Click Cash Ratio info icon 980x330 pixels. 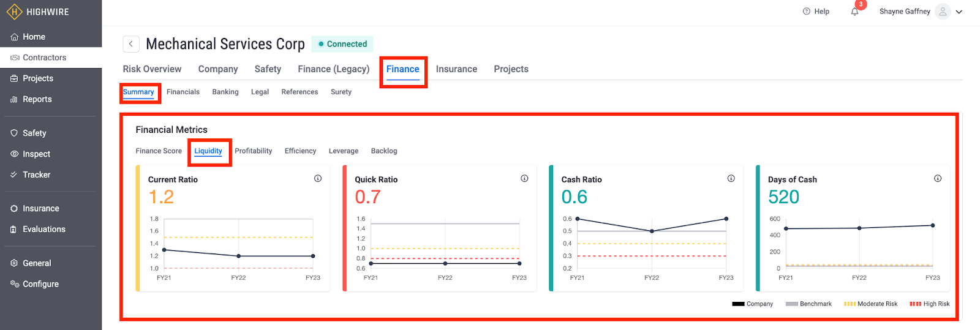[731, 179]
